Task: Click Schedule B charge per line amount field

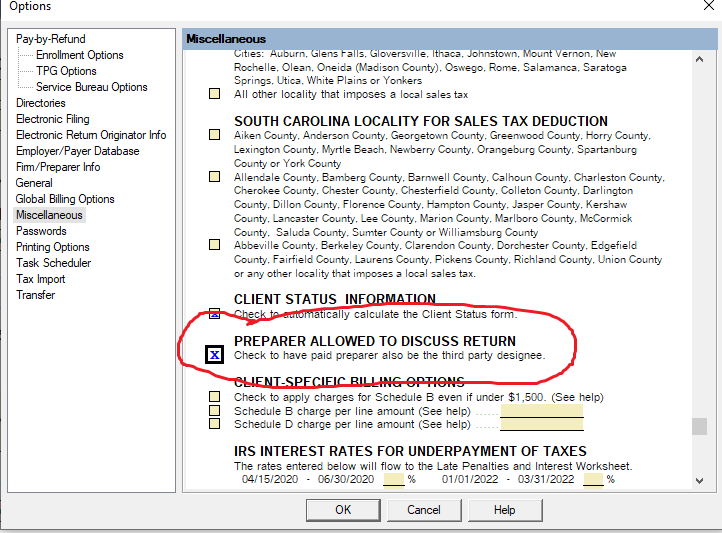Action: click(541, 410)
